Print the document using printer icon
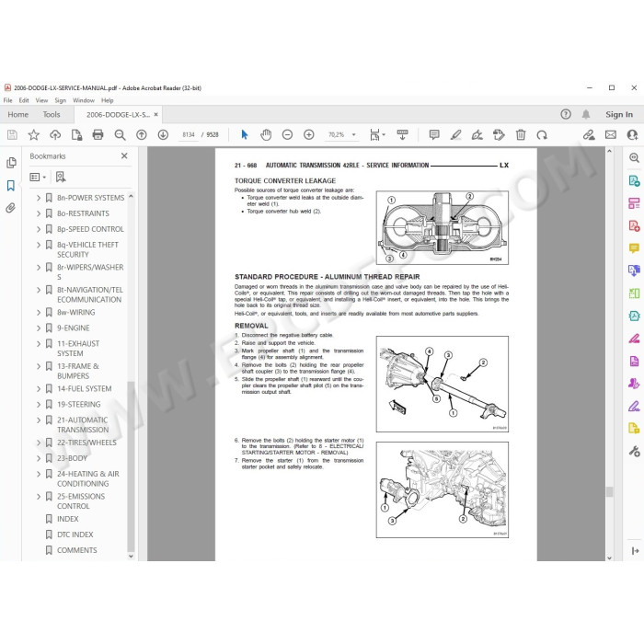This screenshot has height=644, width=644. coord(98,134)
